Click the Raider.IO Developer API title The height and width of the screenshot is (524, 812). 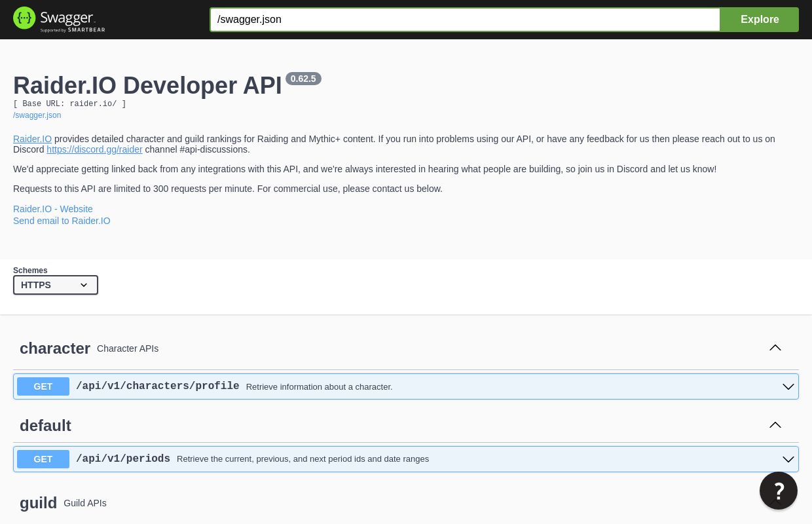click(x=147, y=86)
